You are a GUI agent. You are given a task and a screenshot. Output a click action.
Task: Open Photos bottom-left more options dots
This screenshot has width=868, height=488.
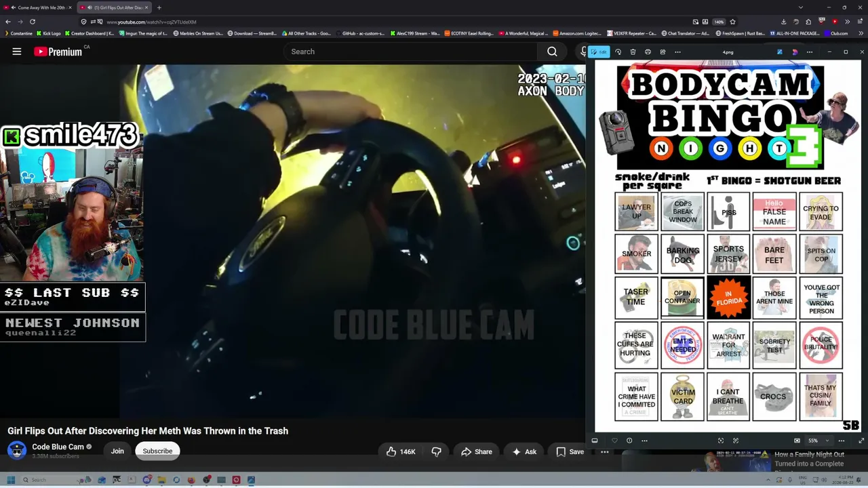point(644,441)
